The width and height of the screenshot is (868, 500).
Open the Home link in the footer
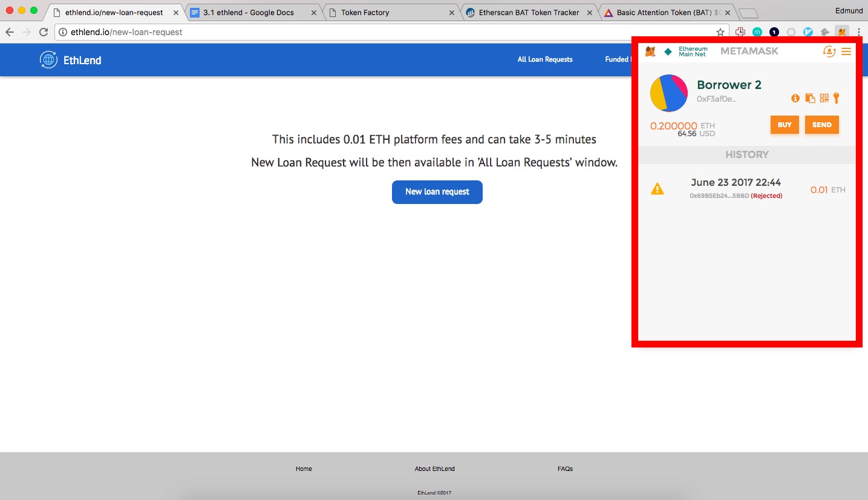tap(304, 469)
